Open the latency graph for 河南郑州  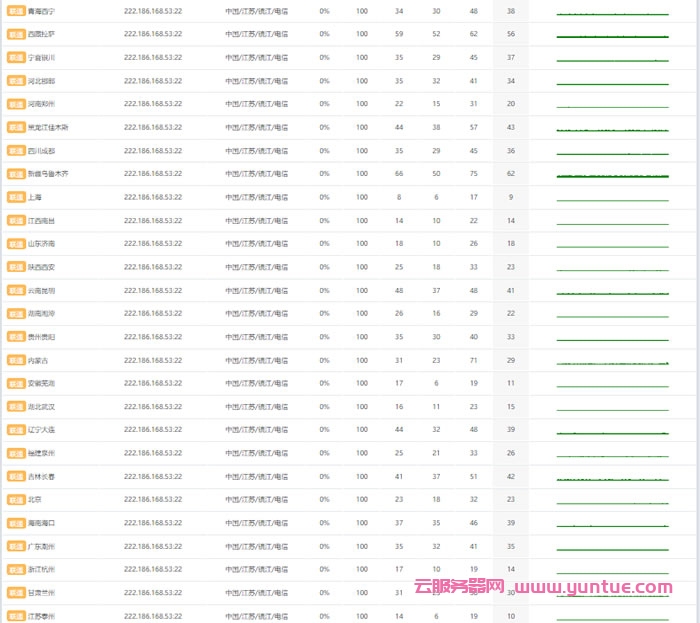click(x=612, y=105)
